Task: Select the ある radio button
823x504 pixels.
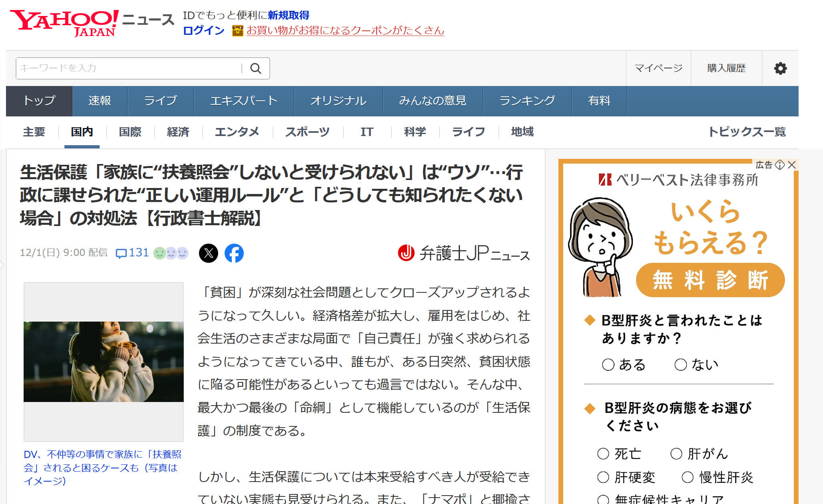Action: pos(608,364)
